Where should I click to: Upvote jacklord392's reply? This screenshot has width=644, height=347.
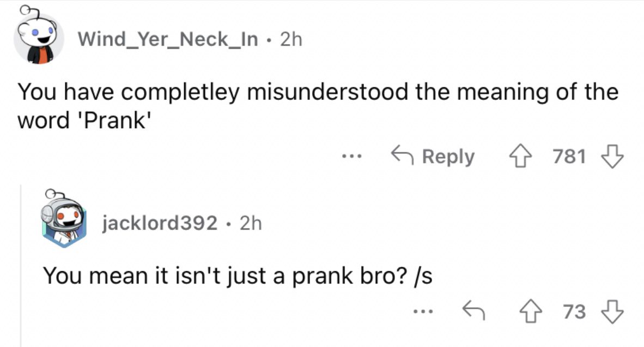531,312
